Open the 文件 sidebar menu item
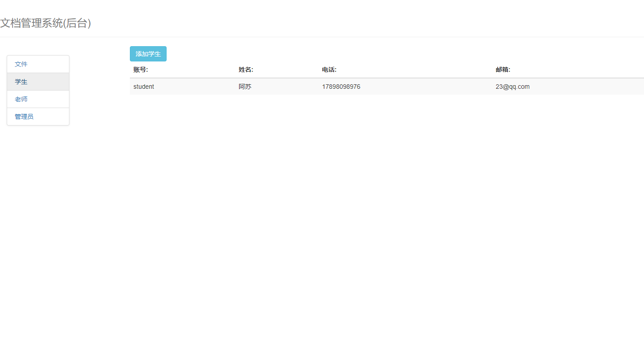The height and width of the screenshot is (356, 644). coord(38,64)
